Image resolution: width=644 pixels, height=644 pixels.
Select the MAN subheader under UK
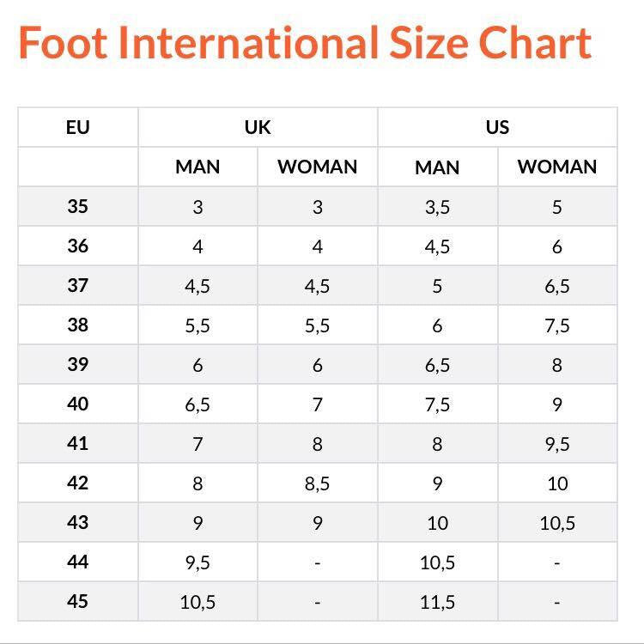tap(197, 167)
